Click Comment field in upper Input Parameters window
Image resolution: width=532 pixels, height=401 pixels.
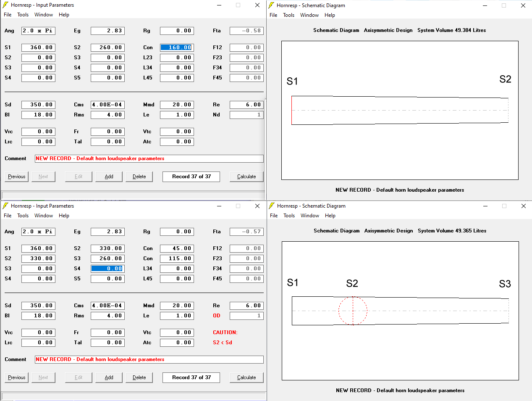[x=149, y=158]
